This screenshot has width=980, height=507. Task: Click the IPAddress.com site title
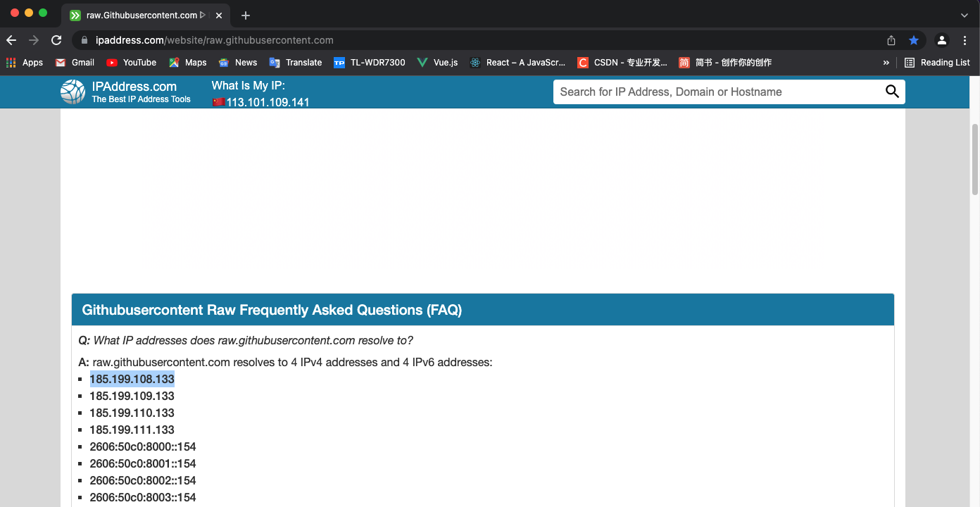134,87
